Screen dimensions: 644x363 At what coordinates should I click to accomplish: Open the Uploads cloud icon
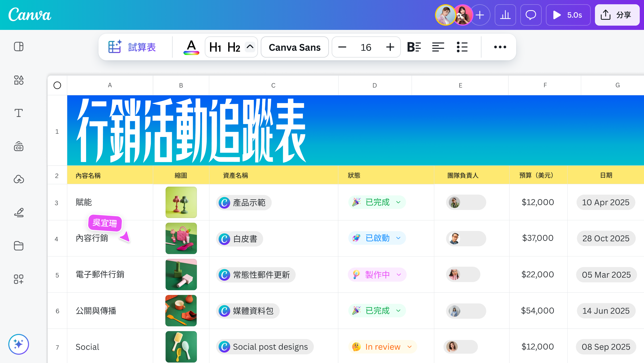(19, 179)
